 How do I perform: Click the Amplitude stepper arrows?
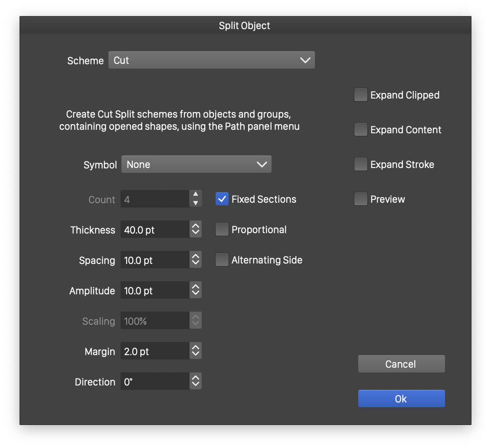click(x=196, y=290)
